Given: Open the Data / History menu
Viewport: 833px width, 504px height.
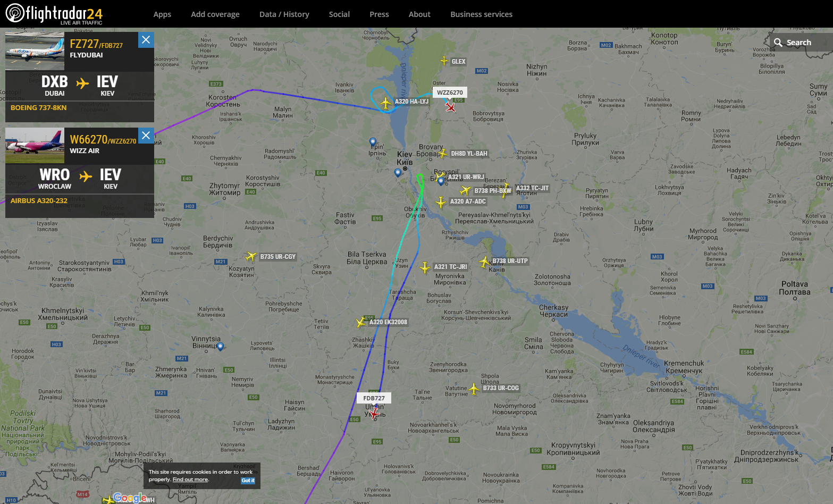Looking at the screenshot, I should [x=284, y=14].
